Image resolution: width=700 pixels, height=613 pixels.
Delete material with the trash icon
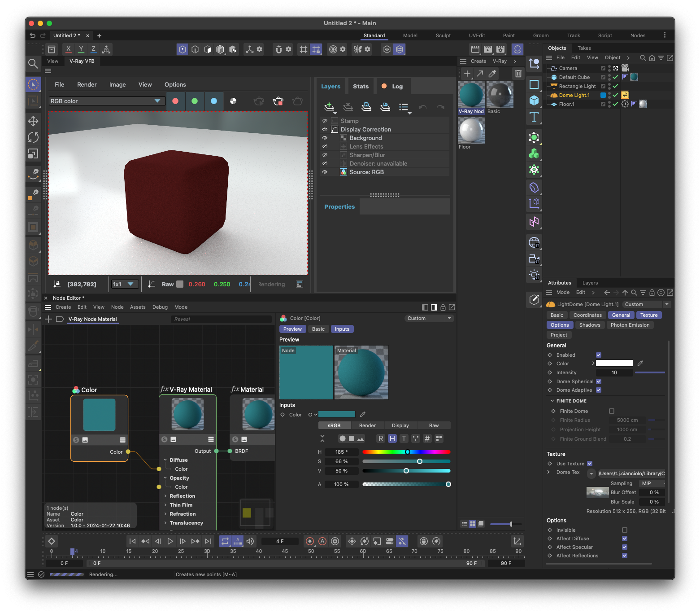point(518,74)
